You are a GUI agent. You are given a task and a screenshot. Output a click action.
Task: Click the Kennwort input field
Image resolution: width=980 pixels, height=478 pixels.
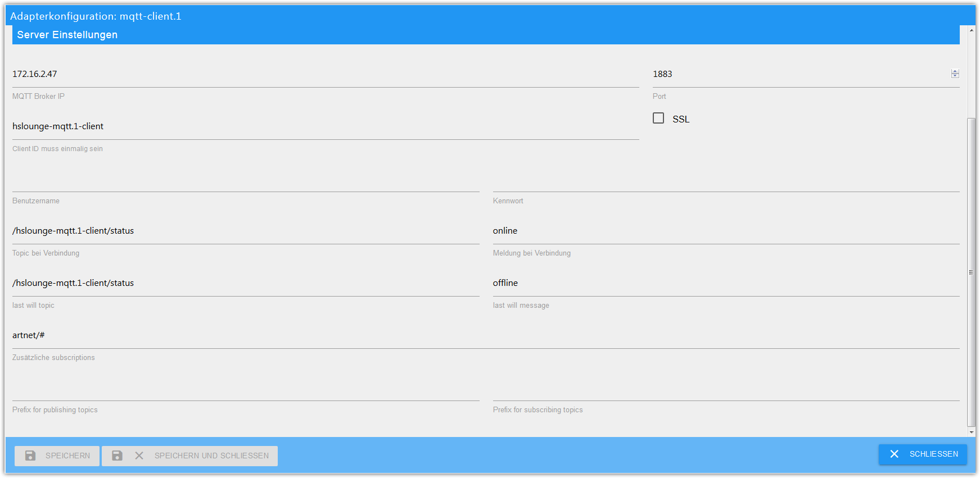coord(726,179)
